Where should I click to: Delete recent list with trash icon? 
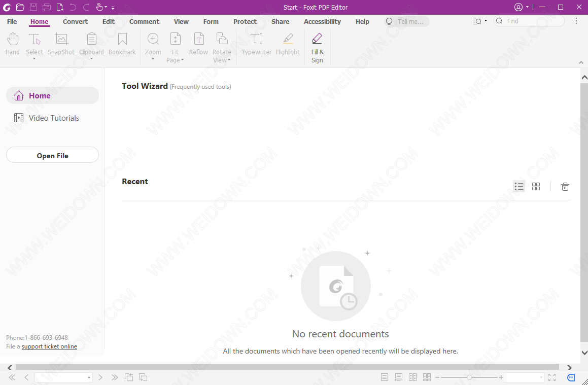(x=565, y=186)
